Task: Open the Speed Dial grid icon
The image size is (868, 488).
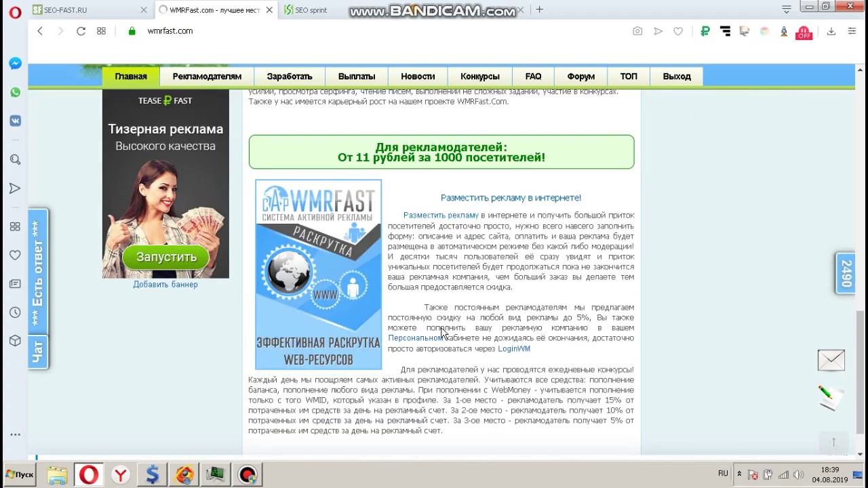Action: click(101, 31)
